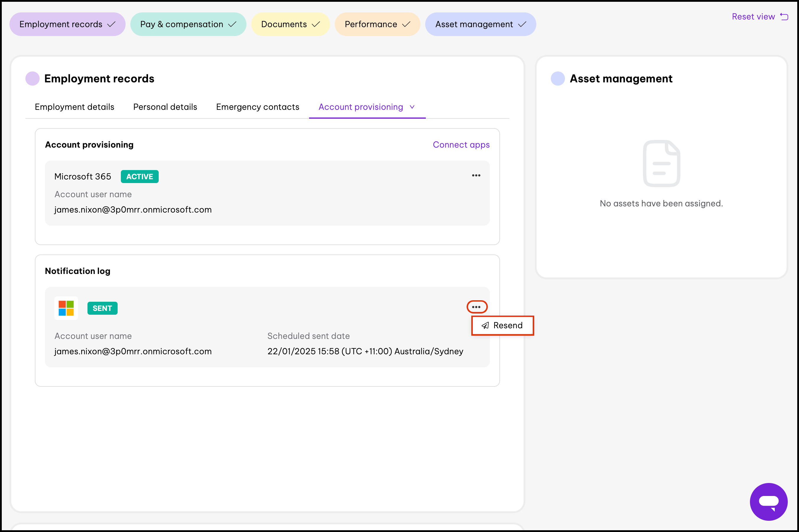799x532 pixels.
Task: Click the Microsoft logo in notification log
Action: pyautogui.click(x=66, y=308)
